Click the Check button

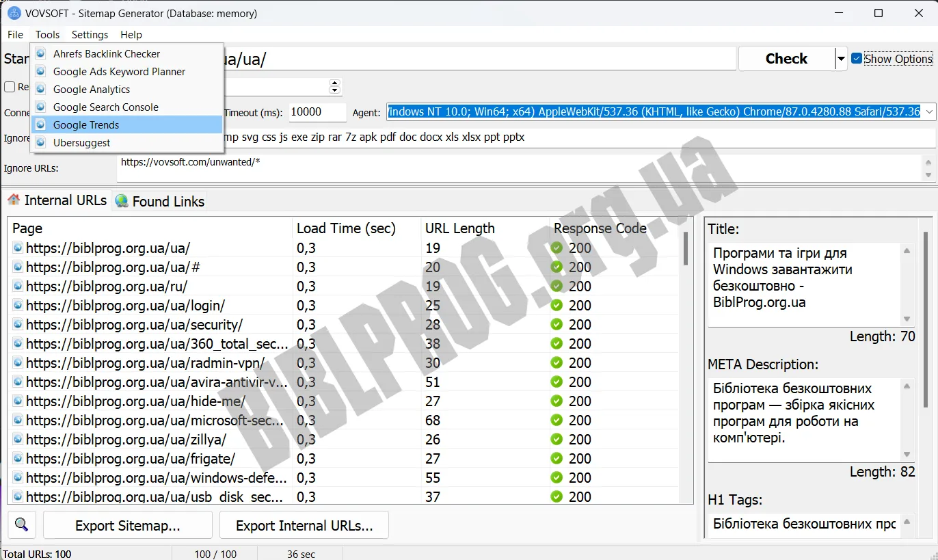(786, 59)
